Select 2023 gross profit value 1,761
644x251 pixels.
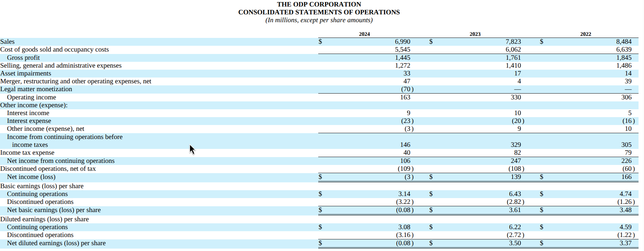(513, 58)
